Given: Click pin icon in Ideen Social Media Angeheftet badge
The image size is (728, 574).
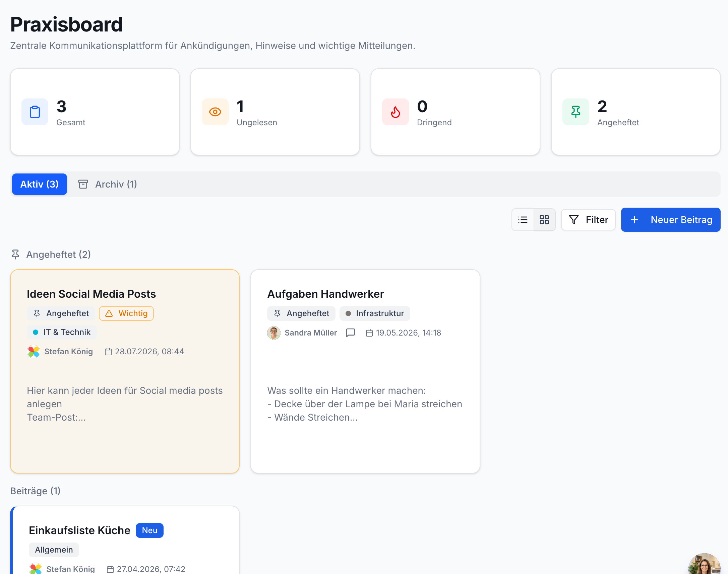Looking at the screenshot, I should (x=37, y=313).
